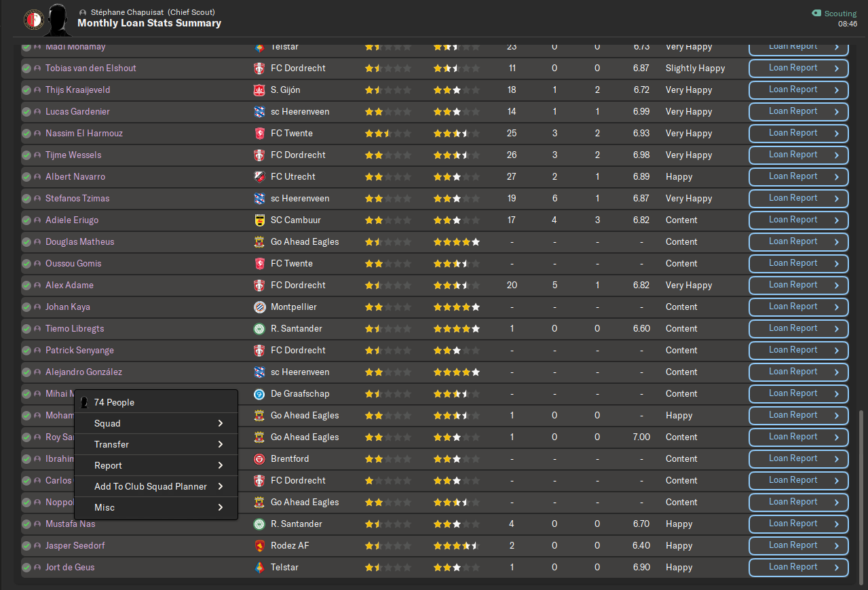Image resolution: width=868 pixels, height=590 pixels.
Task: Open the Misc context menu entry
Action: pyautogui.click(x=156, y=507)
